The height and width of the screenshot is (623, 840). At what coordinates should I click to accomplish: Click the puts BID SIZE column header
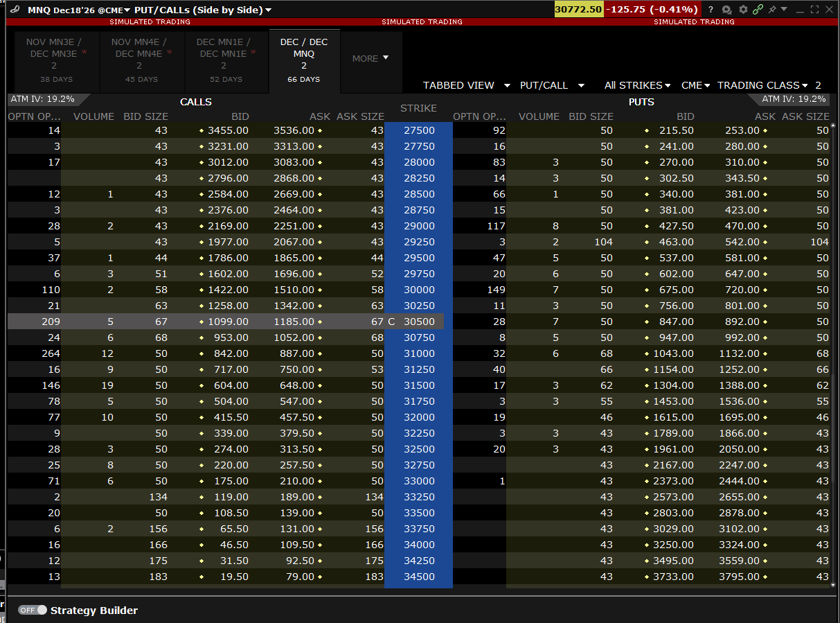pos(591,116)
